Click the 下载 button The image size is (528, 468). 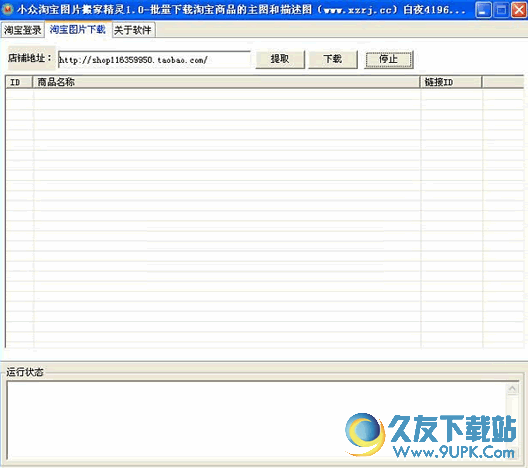pyautogui.click(x=333, y=60)
